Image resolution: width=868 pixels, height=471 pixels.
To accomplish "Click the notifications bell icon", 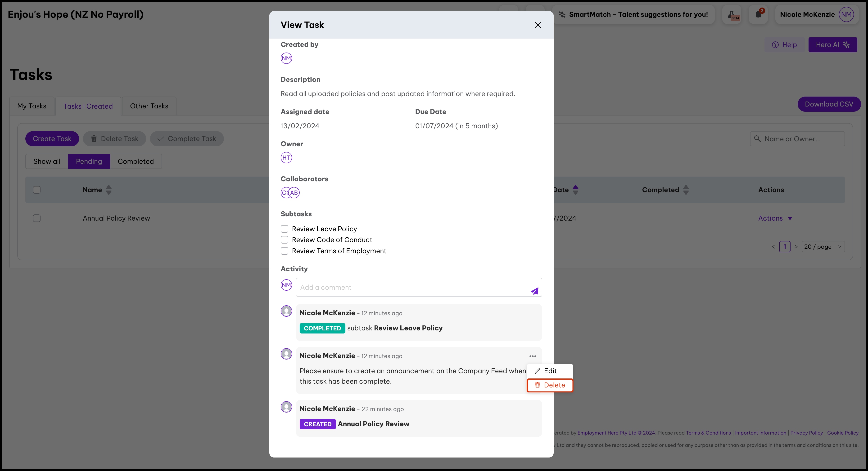I will click(x=758, y=14).
